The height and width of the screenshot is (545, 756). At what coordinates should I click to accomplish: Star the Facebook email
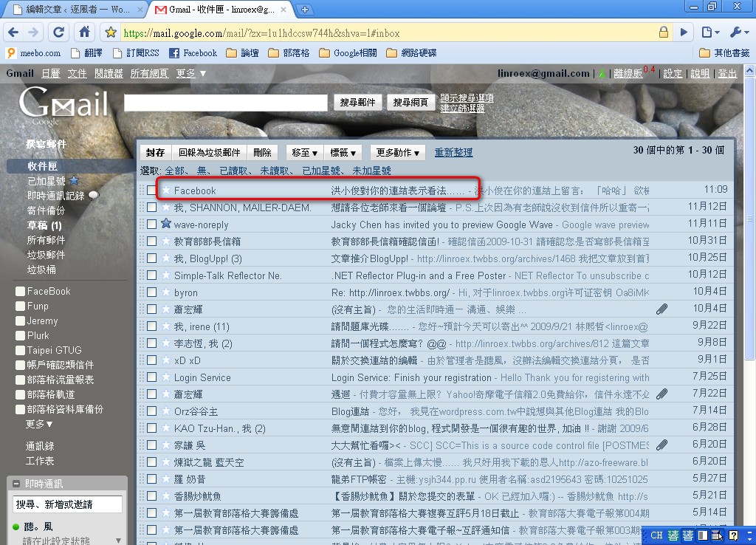pyautogui.click(x=166, y=191)
